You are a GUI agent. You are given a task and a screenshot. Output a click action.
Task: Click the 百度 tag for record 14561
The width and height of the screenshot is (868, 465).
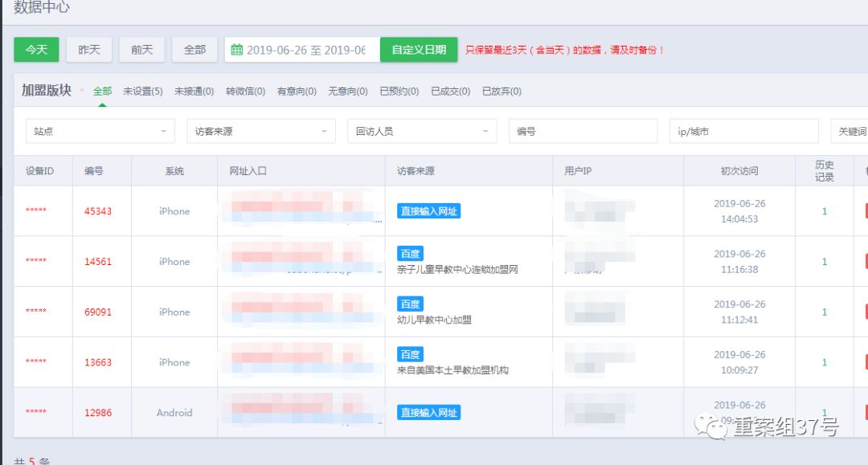tap(410, 254)
